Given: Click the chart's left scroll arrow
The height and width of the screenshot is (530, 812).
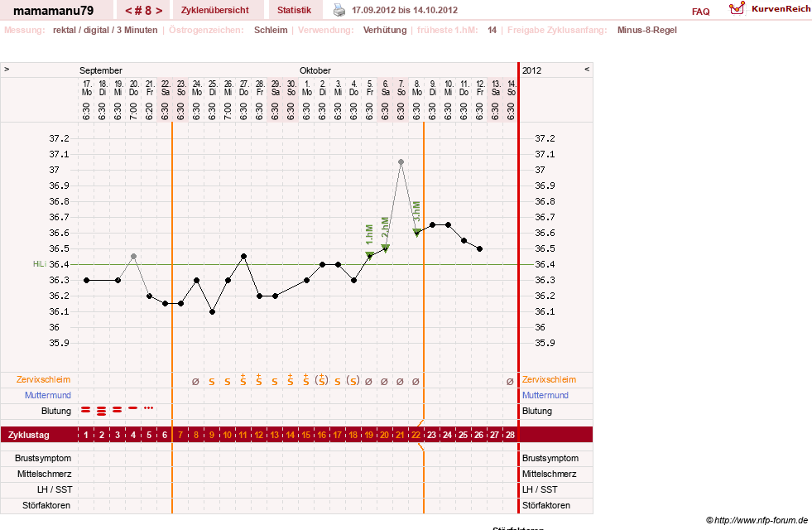Looking at the screenshot, I should point(7,69).
